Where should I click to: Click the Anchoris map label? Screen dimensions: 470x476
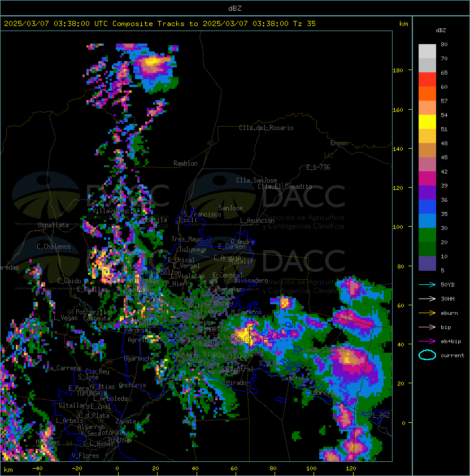132,385
